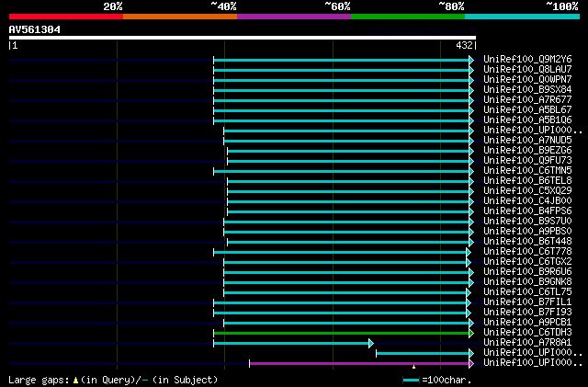This screenshot has width=588, height=387.
Task: Open hit UniRef100_Q8LAU7
Action: [527, 70]
